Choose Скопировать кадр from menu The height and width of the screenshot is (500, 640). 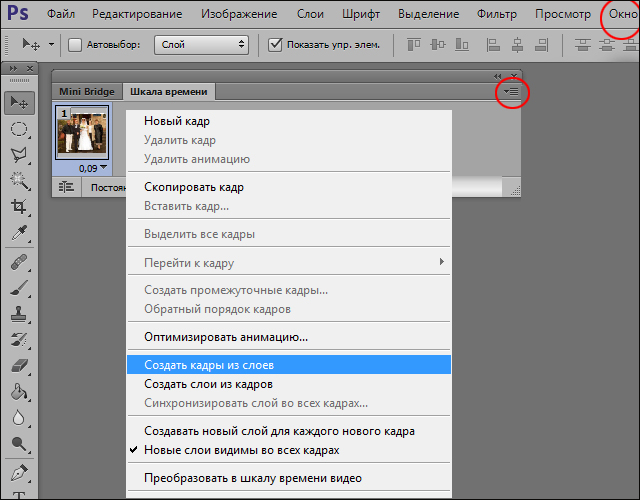289,187
